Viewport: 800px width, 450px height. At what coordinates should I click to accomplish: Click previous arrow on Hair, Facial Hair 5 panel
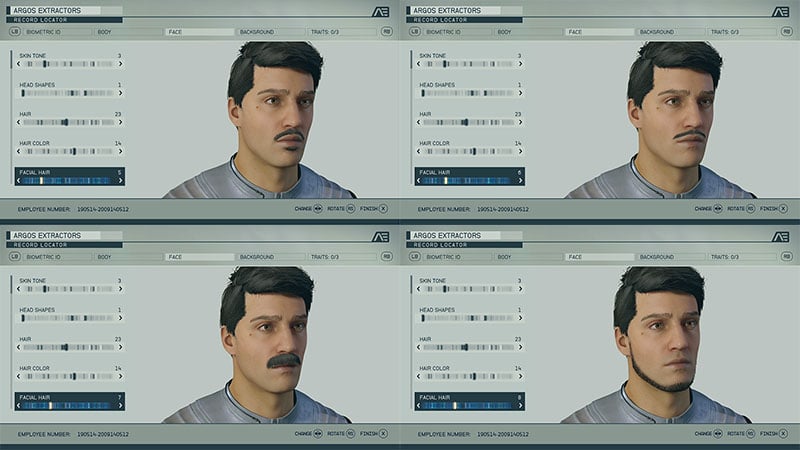click(x=19, y=122)
